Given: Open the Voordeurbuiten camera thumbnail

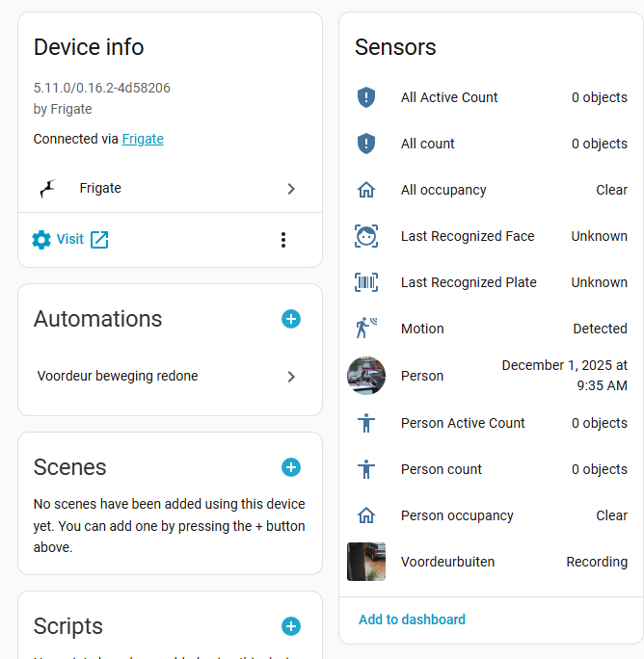Looking at the screenshot, I should point(366,562).
